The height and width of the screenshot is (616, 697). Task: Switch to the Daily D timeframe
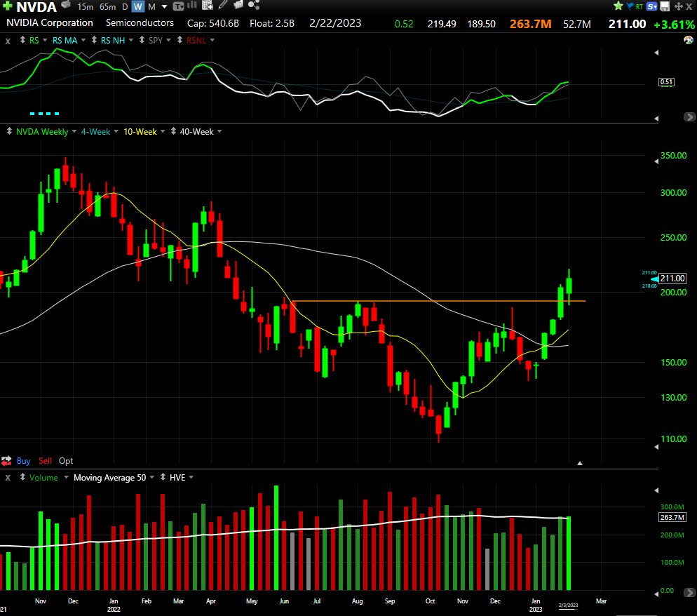click(x=125, y=7)
